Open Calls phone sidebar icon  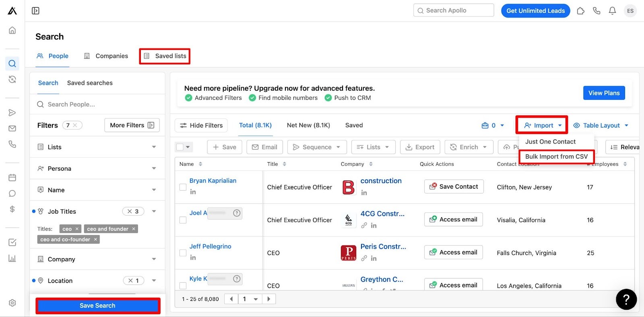12,144
